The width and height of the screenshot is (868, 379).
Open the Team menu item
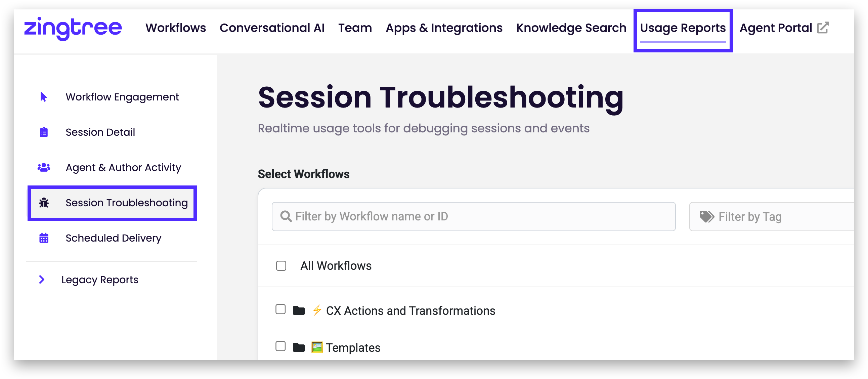355,28
